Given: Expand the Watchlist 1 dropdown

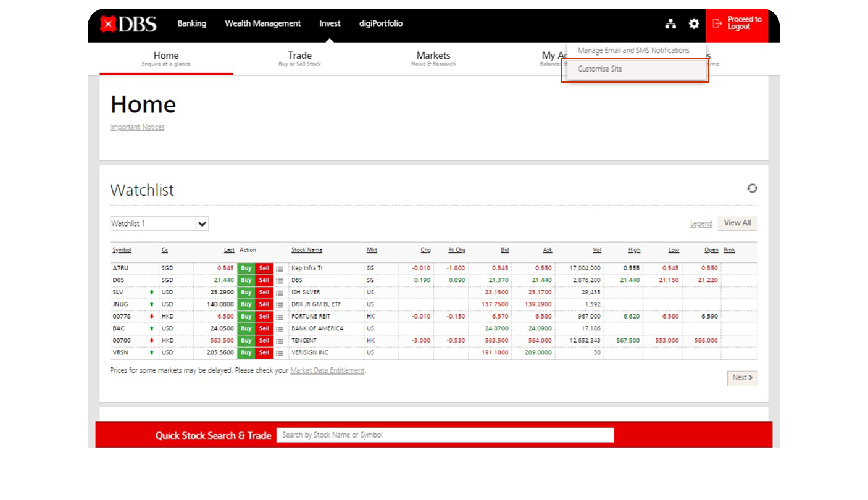Looking at the screenshot, I should (x=159, y=223).
